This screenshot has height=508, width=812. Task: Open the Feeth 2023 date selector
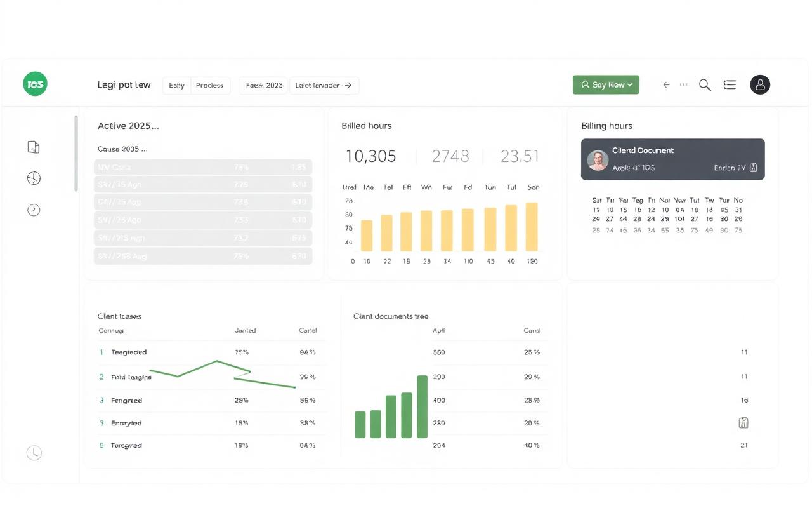pyautogui.click(x=264, y=85)
